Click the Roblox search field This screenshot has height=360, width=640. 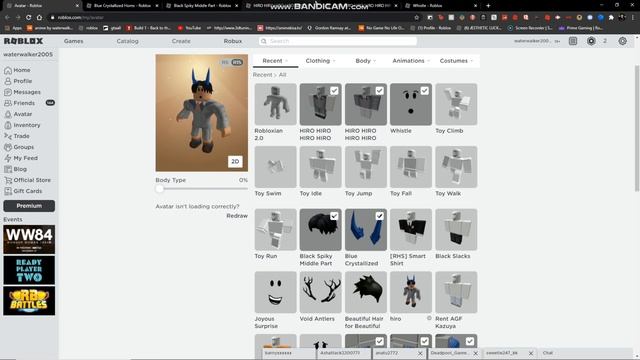338,41
